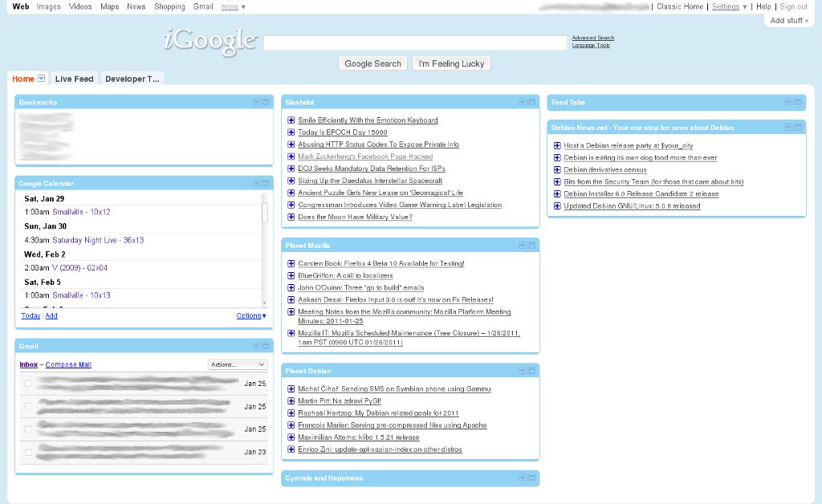
Task: Check the second Gmail message dated Jan 25
Action: pos(28,406)
